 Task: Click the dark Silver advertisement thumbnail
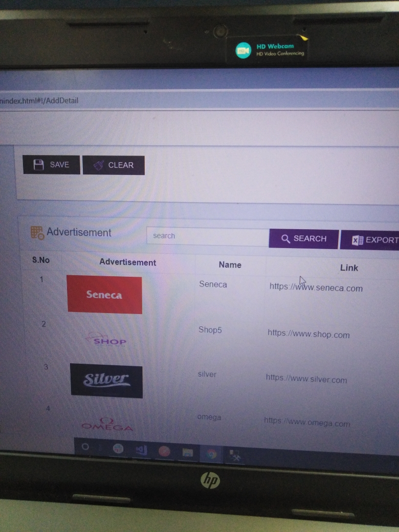tap(106, 381)
